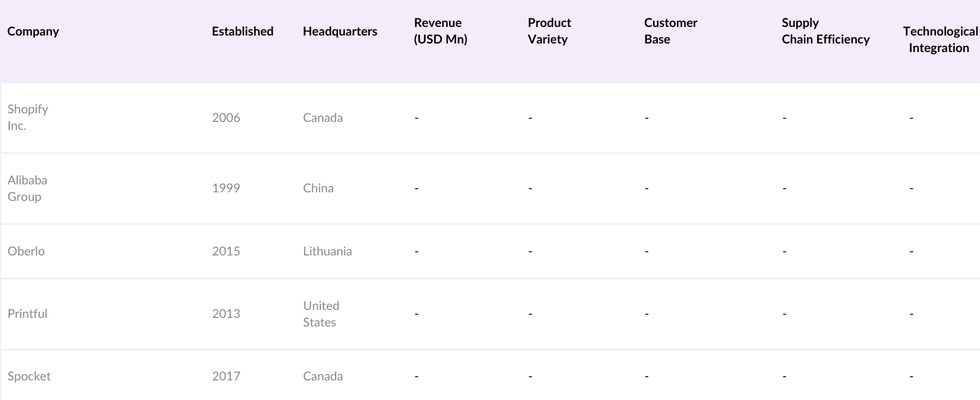Select the Printful company name
Screen dimensions: 980x400
(27, 314)
